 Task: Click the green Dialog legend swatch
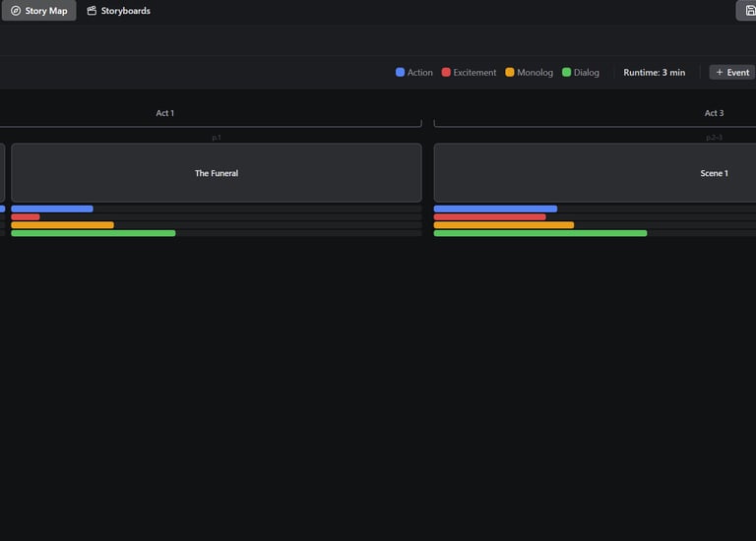(566, 72)
